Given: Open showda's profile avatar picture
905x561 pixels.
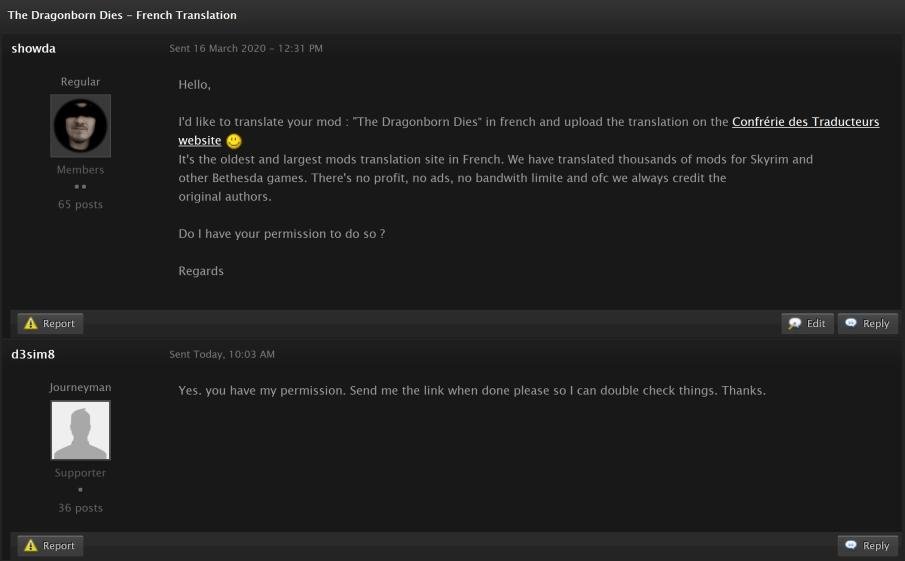Looking at the screenshot, I should click(x=80, y=126).
